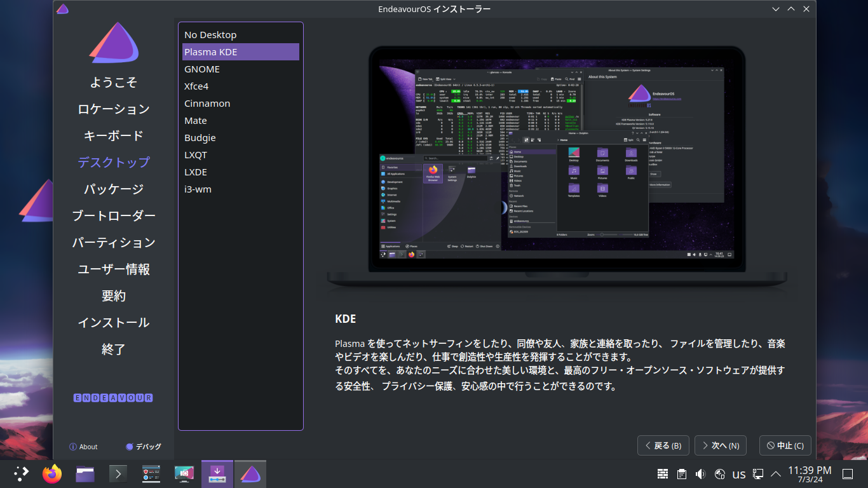Click the 終了 step in sidebar
Screen dimensions: 868x488
pos(114,349)
